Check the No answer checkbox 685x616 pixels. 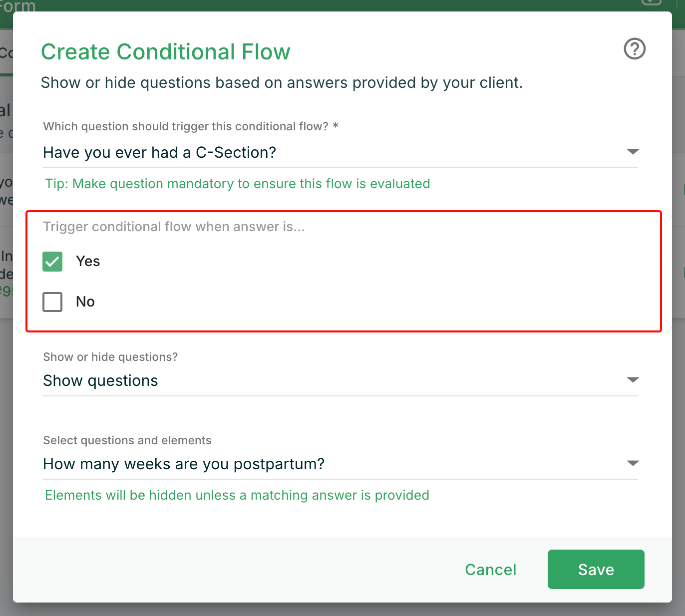coord(52,302)
